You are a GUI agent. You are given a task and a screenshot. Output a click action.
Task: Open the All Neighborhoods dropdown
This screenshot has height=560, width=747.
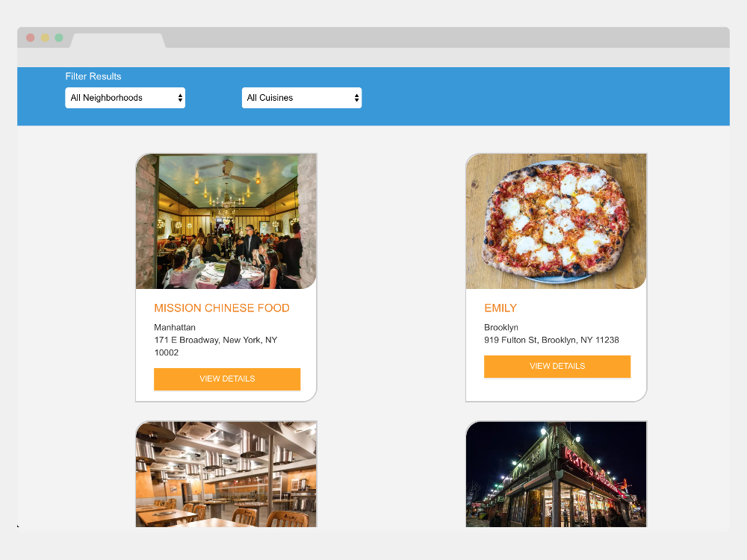[125, 98]
